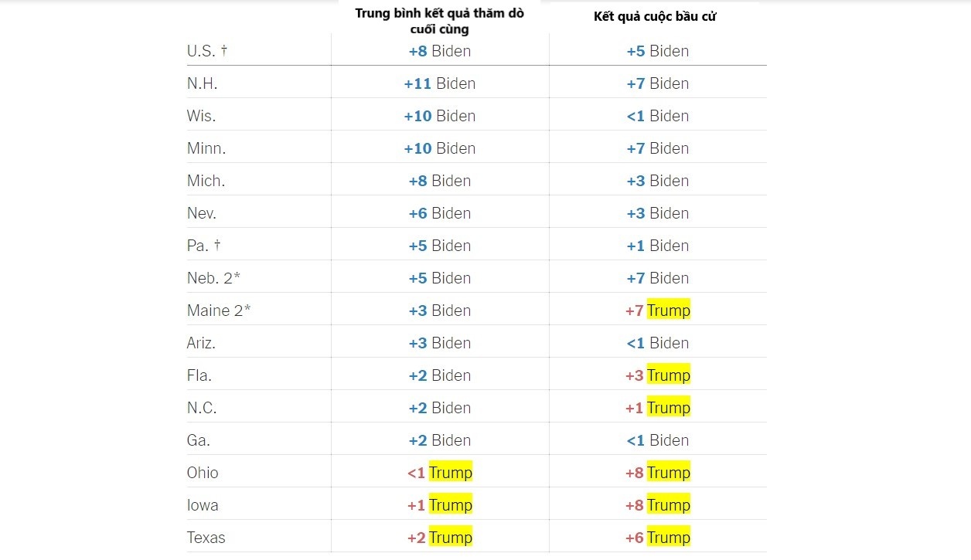Click highlighted Trump in Maine 2 election result
The width and height of the screenshot is (971, 560).
pos(669,311)
